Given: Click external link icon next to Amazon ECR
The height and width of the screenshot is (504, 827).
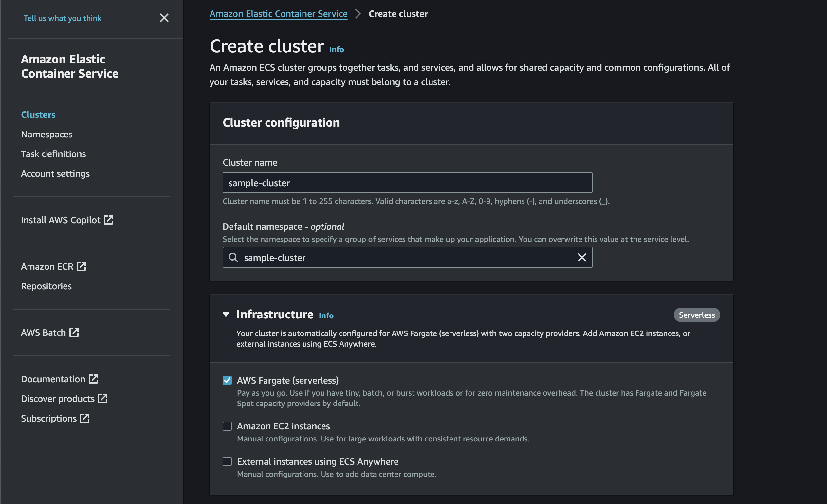Looking at the screenshot, I should (x=81, y=266).
